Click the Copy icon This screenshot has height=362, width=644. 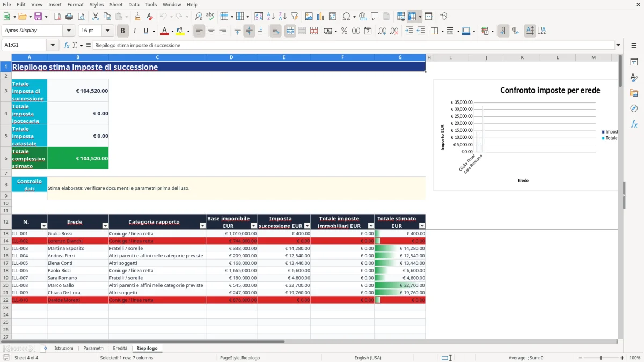click(x=107, y=17)
